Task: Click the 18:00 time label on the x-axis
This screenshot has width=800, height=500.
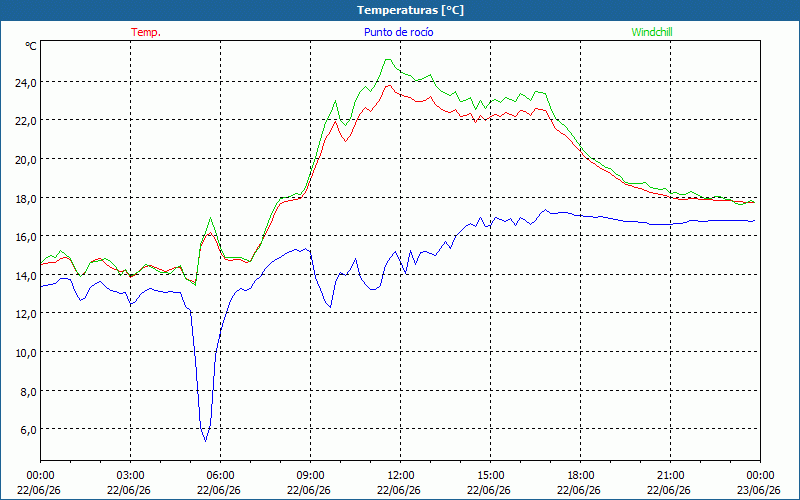Action: (581, 475)
